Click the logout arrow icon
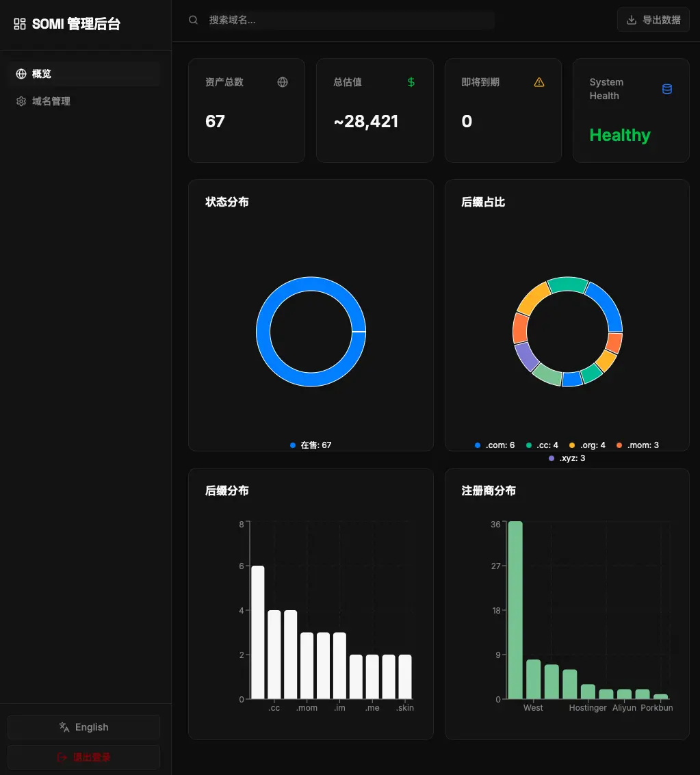The width and height of the screenshot is (700, 775). click(x=62, y=757)
